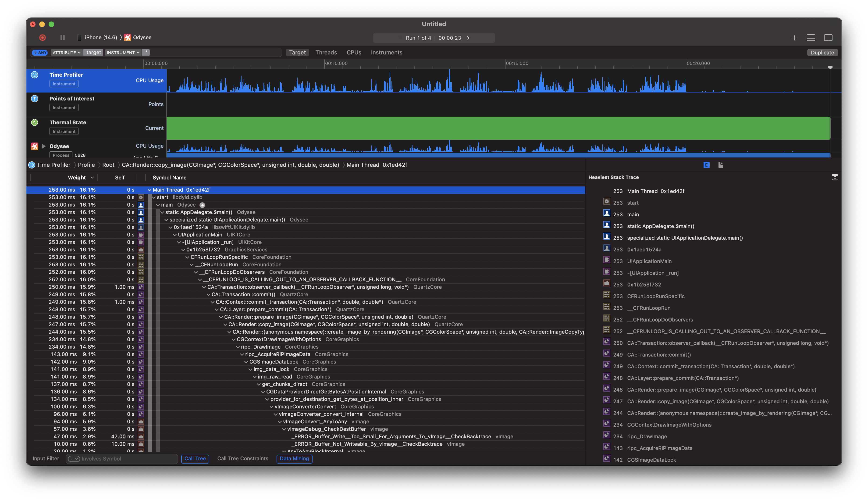868x500 pixels.
Task: Open the INSTRUMENT dropdown
Action: 123,53
